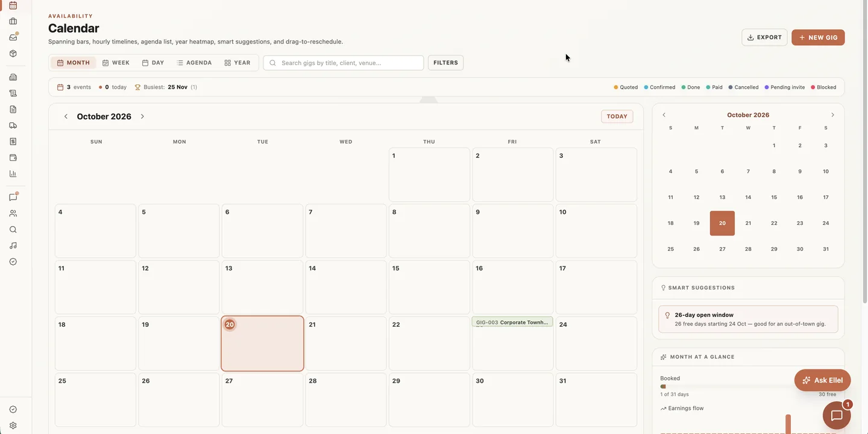Go to previous month in main calendar header

pos(66,116)
